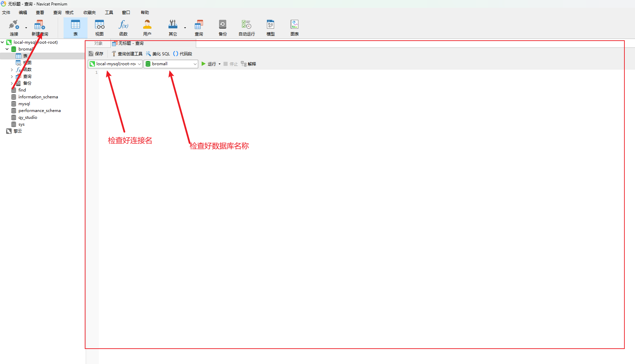Click the Navicat Premium title bar icon
Viewport: 635px width, 364px height.
pyautogui.click(x=3, y=4)
